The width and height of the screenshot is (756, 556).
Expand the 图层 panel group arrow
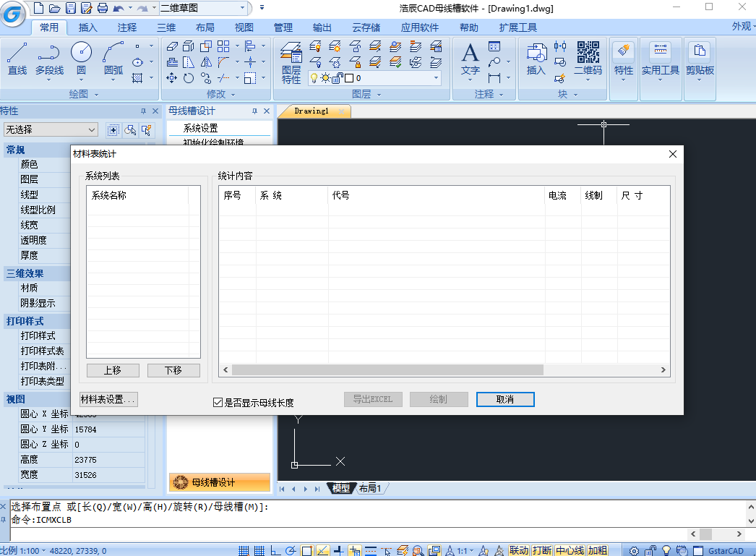click(x=379, y=95)
